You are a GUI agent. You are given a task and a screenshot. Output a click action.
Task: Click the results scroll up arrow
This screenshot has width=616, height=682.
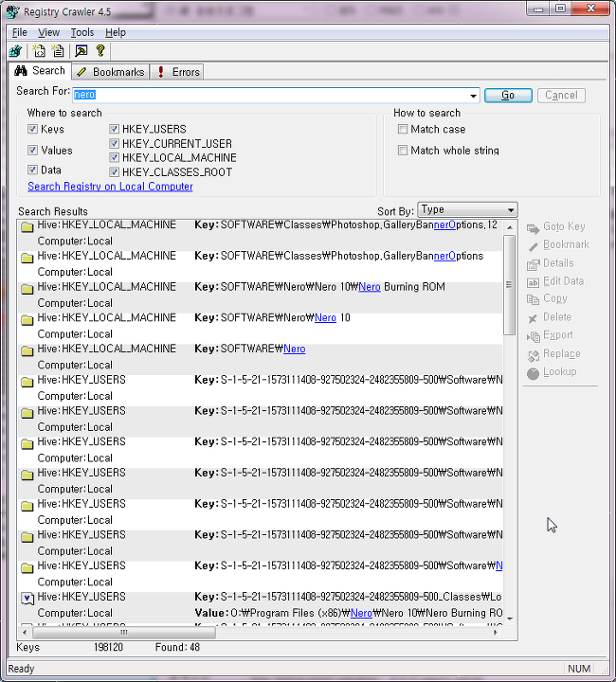tap(510, 227)
